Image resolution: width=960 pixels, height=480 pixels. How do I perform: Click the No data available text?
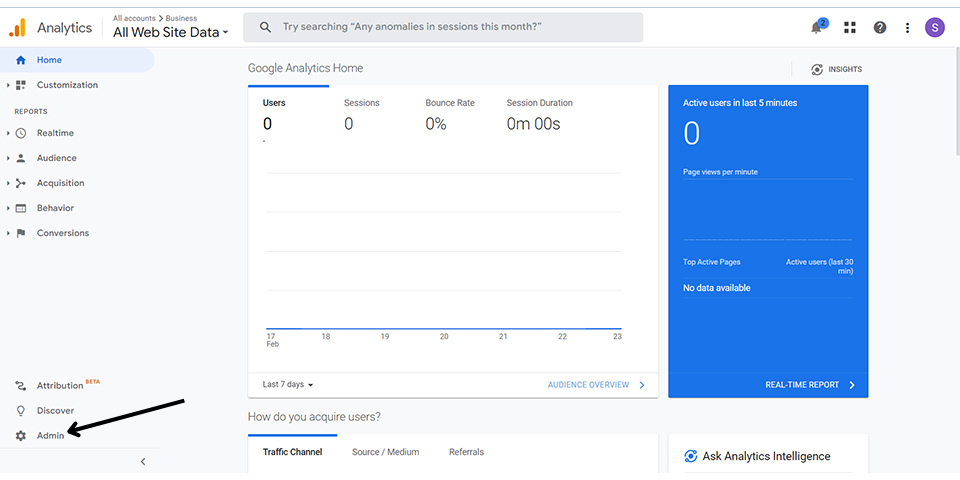[x=716, y=288]
